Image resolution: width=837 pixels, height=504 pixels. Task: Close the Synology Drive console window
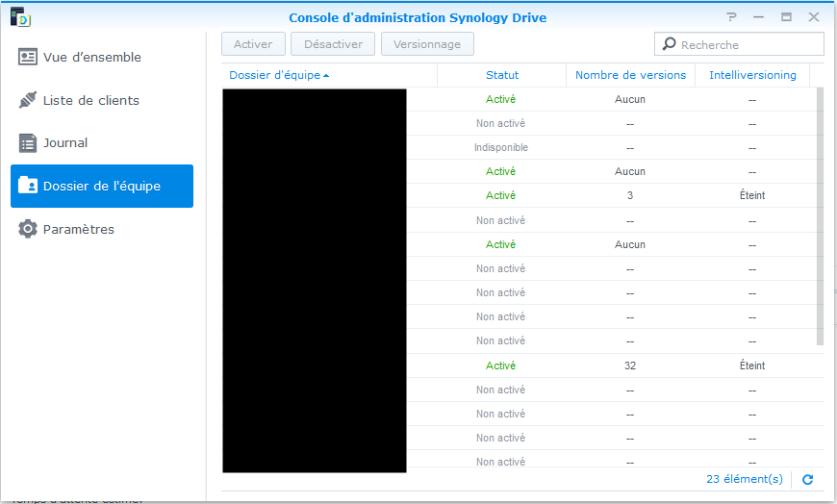pyautogui.click(x=814, y=17)
